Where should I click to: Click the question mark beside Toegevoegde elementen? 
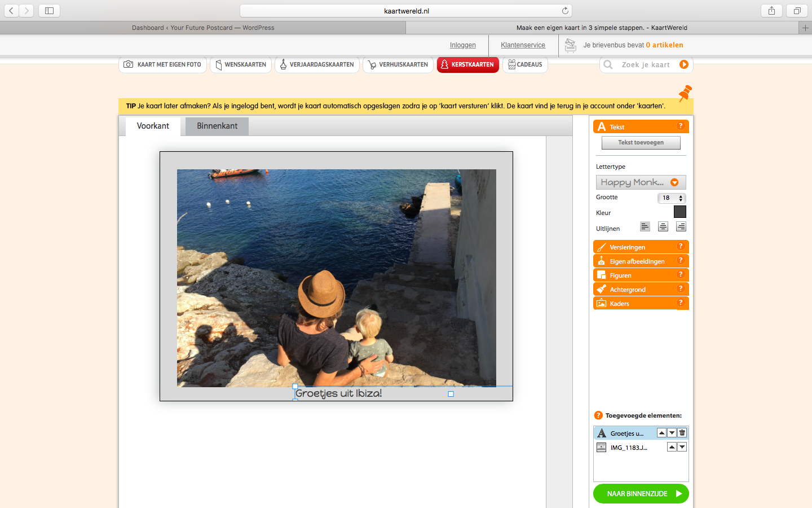tap(599, 415)
